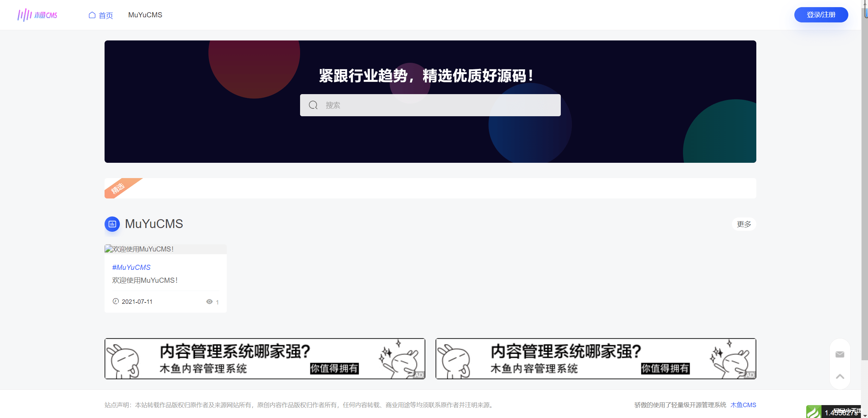Open the 木鱼CMS footer link

click(743, 405)
